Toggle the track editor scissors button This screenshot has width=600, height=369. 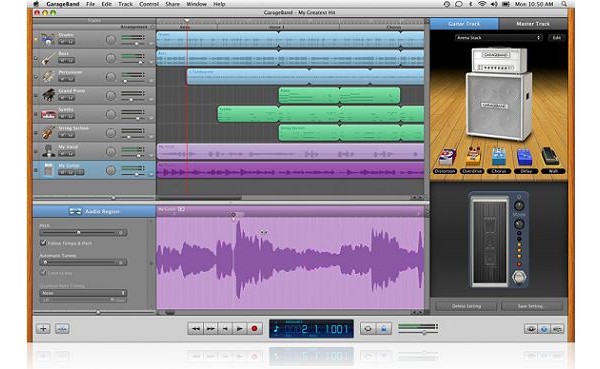pos(62,329)
